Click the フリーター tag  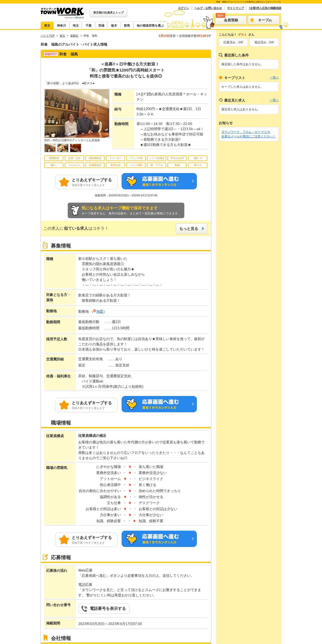(x=115, y=158)
